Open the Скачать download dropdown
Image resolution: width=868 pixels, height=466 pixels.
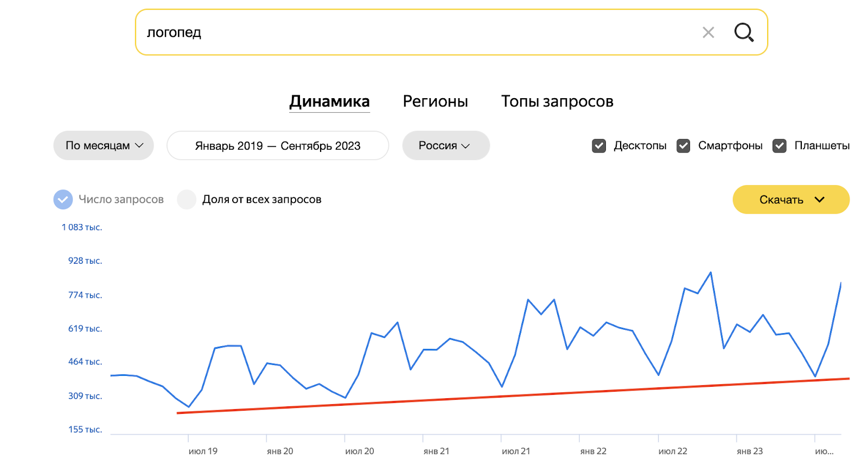pos(791,200)
